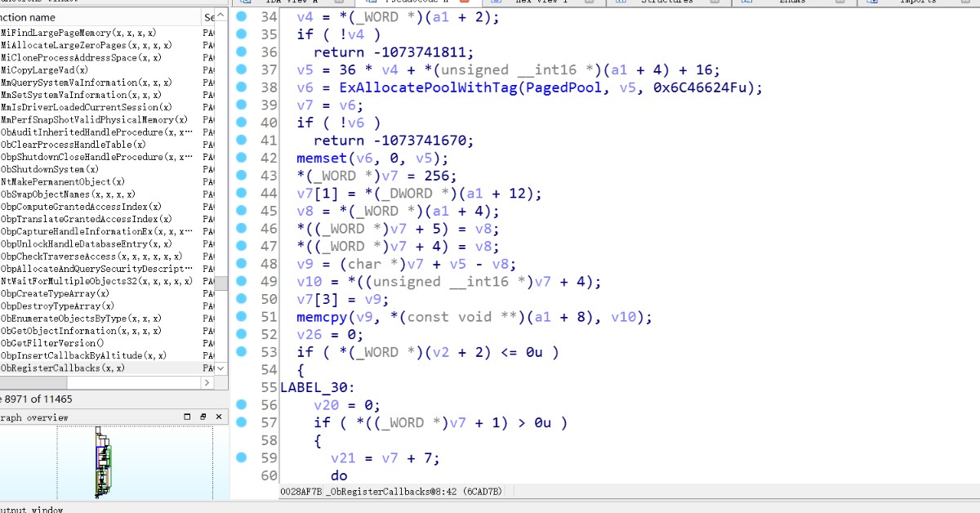Click status text _ObRegisterCallbacks@8:42
The height and width of the screenshot is (513, 980).
pos(391,491)
